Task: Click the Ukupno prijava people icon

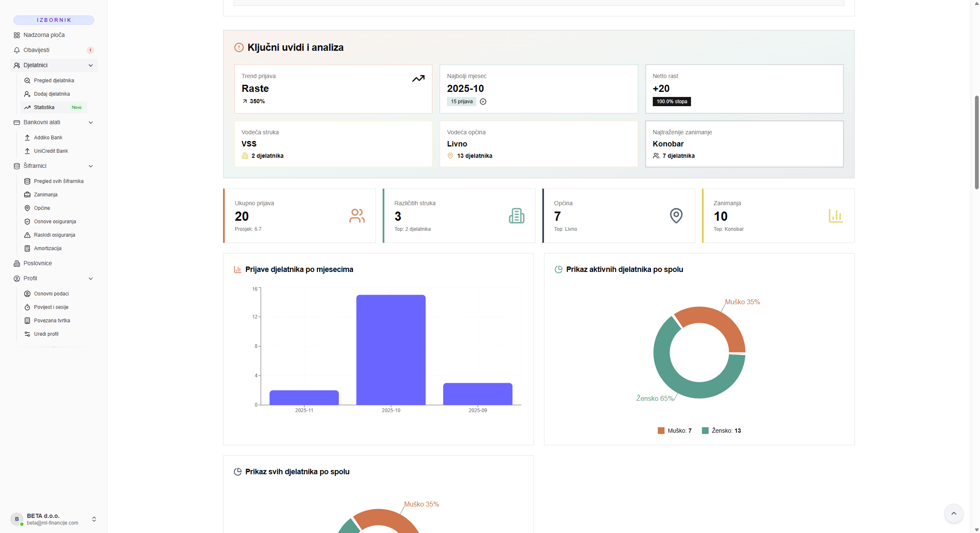Action: pos(357,216)
